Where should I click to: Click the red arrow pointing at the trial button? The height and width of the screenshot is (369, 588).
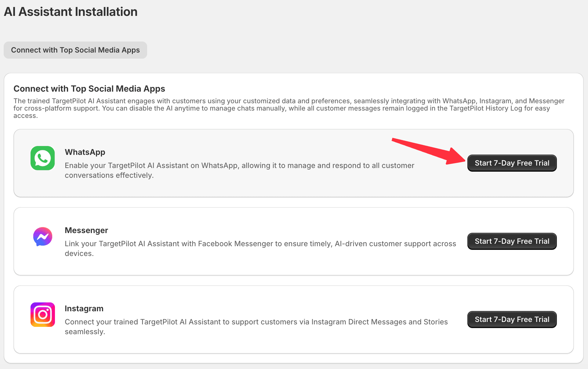tap(429, 151)
